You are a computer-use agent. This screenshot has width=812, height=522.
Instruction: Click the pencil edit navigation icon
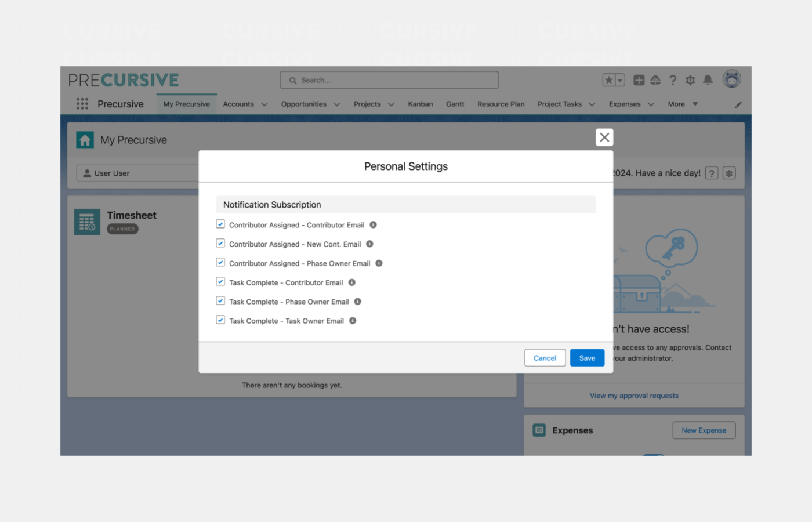point(738,104)
